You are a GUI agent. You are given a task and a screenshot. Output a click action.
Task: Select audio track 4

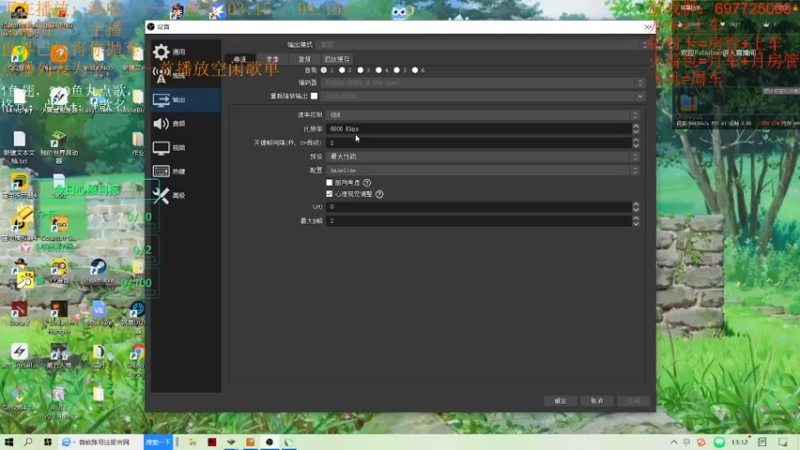point(379,70)
